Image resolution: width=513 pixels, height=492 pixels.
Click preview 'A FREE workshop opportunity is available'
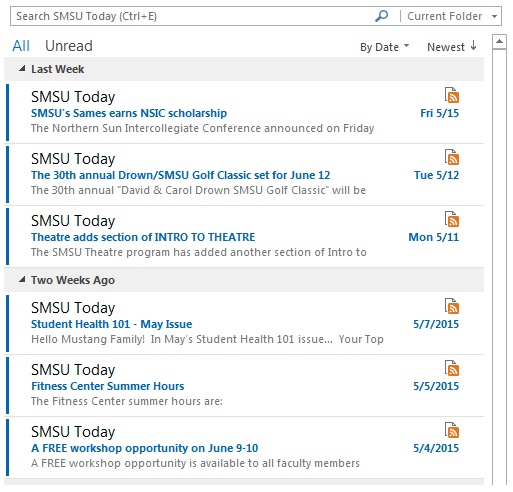point(195,463)
